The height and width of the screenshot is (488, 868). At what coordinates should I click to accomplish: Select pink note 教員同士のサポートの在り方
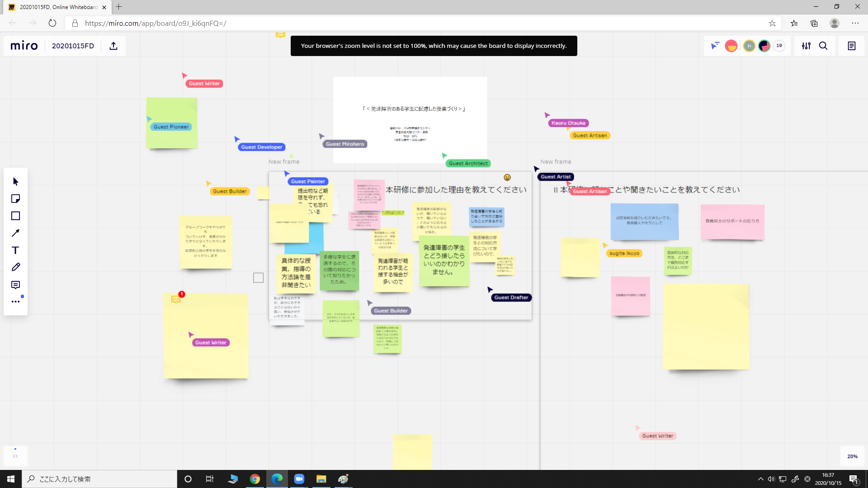point(732,221)
